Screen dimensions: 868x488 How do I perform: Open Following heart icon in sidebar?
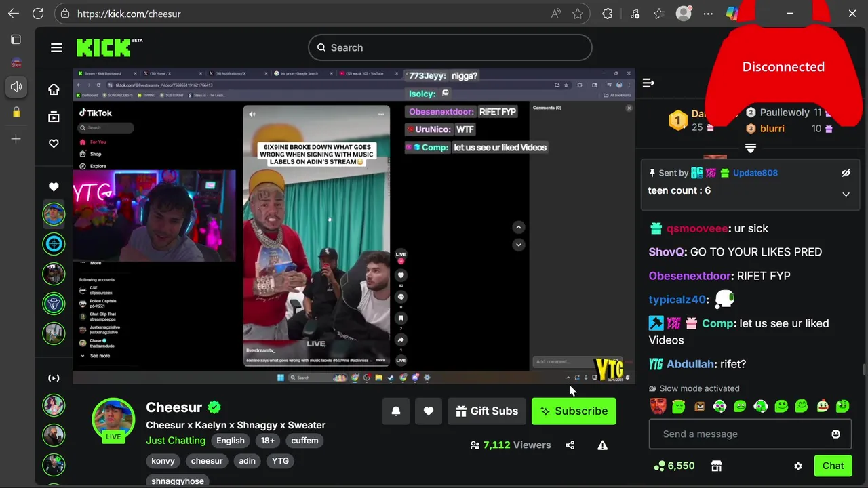pyautogui.click(x=54, y=144)
